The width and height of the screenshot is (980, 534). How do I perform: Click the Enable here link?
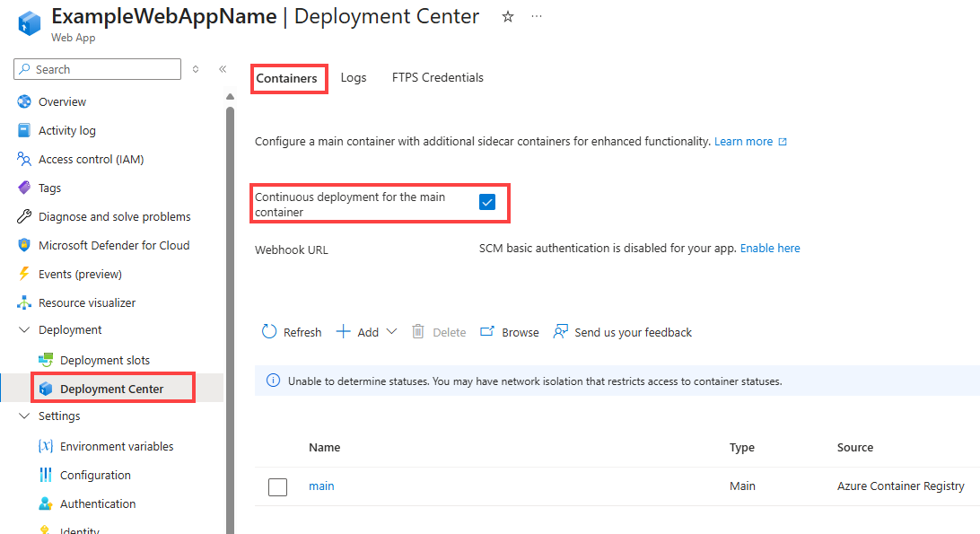(x=770, y=248)
